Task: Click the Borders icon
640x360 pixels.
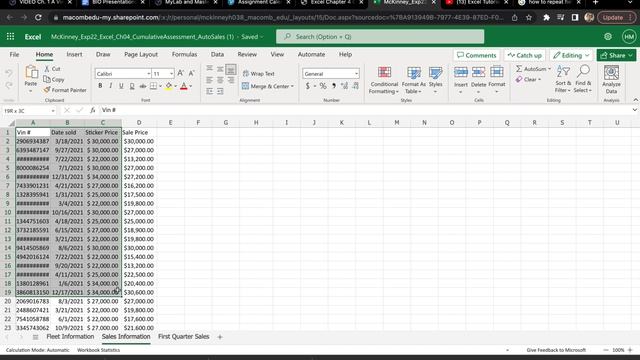Action: 153,86
